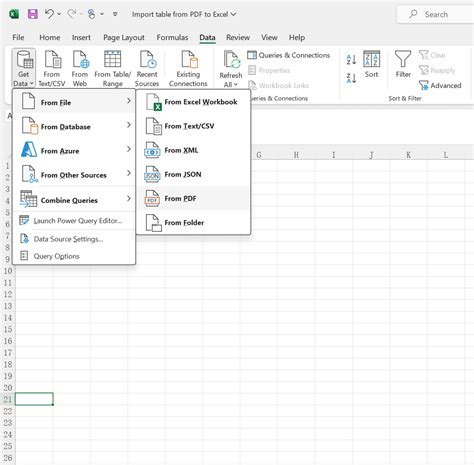
Task: Open the Page Layout tab
Action: 124,37
